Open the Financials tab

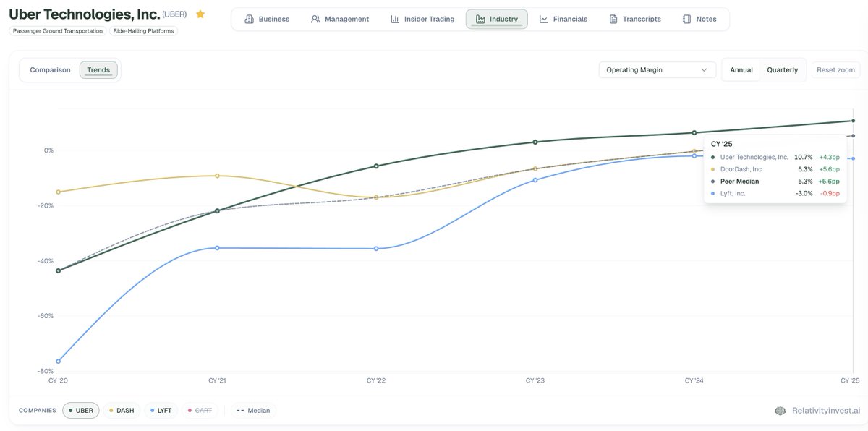tap(563, 19)
